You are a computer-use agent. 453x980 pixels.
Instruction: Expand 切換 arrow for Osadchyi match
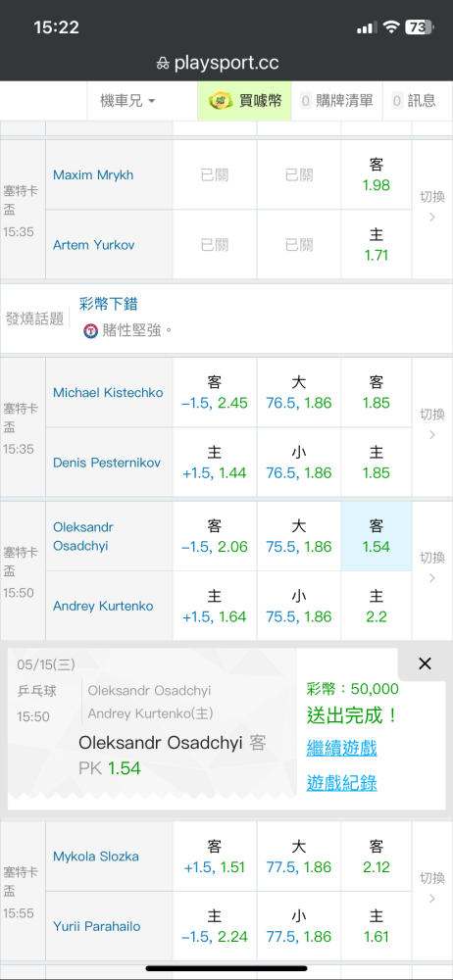click(x=432, y=570)
